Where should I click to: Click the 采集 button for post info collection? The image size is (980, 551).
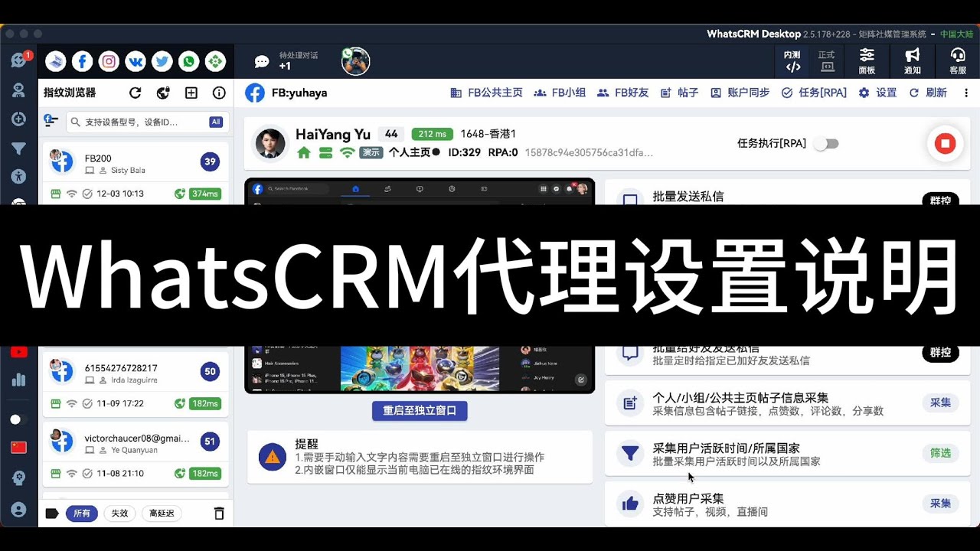coord(940,403)
